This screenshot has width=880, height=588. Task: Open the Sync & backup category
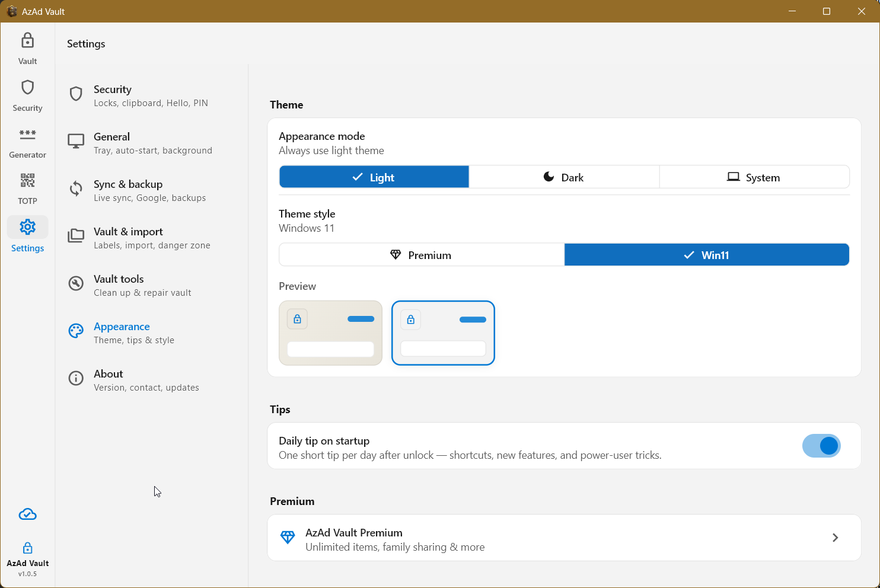tap(151, 190)
